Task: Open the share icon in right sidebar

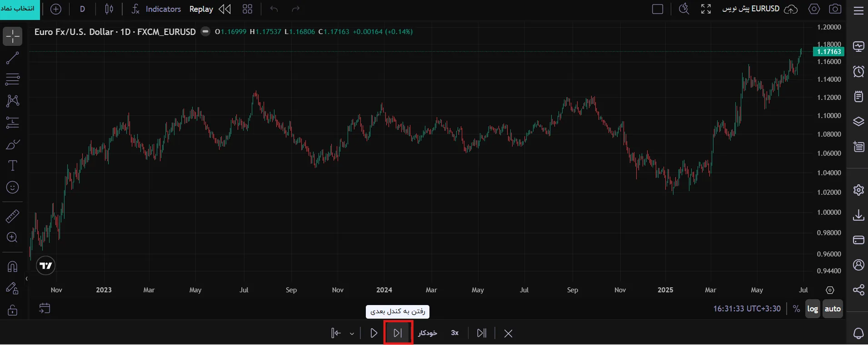Action: pyautogui.click(x=858, y=290)
